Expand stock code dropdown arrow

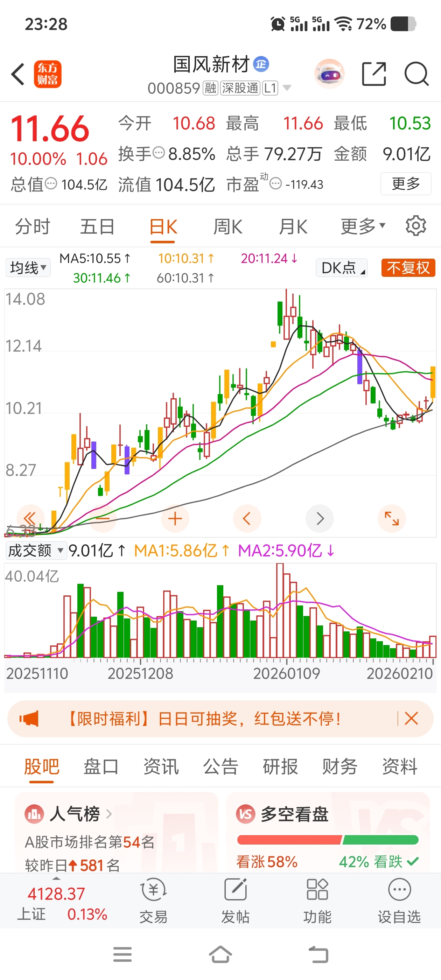coord(287,88)
